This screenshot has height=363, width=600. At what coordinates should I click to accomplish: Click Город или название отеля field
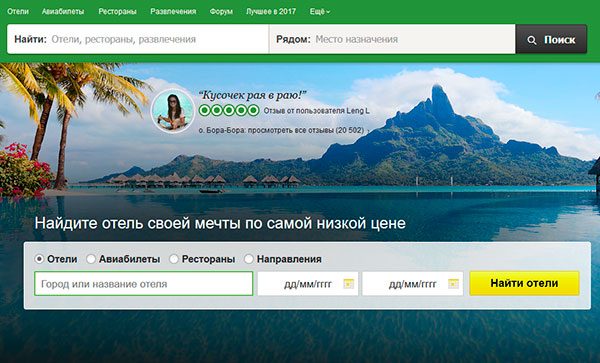(143, 283)
